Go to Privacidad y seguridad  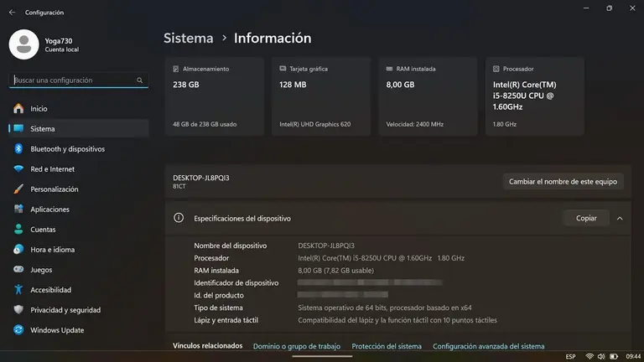pos(79,309)
